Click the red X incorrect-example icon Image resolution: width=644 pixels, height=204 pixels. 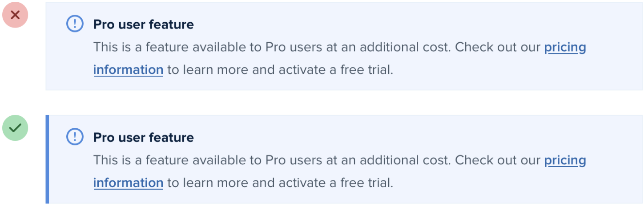tap(15, 15)
